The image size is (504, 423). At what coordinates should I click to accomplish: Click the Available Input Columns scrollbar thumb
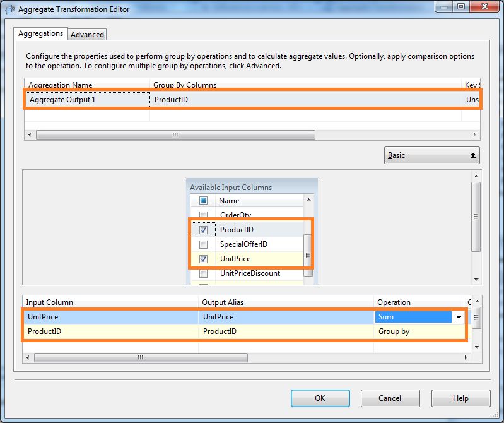pos(308,255)
